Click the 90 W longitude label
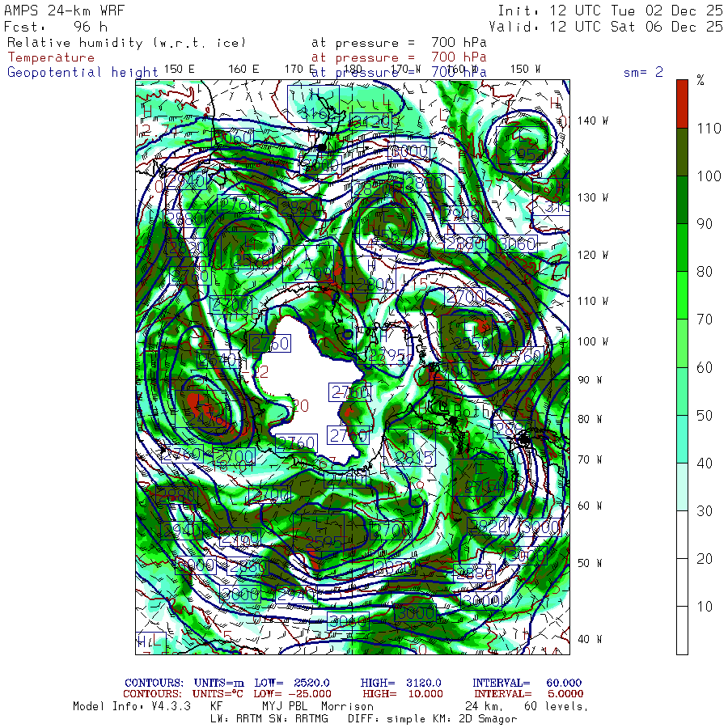 pos(590,380)
